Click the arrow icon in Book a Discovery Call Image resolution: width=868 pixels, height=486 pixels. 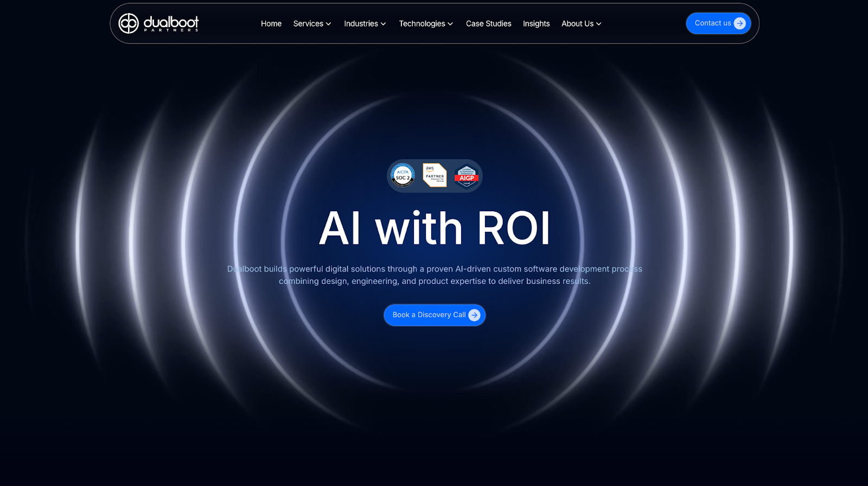474,315
